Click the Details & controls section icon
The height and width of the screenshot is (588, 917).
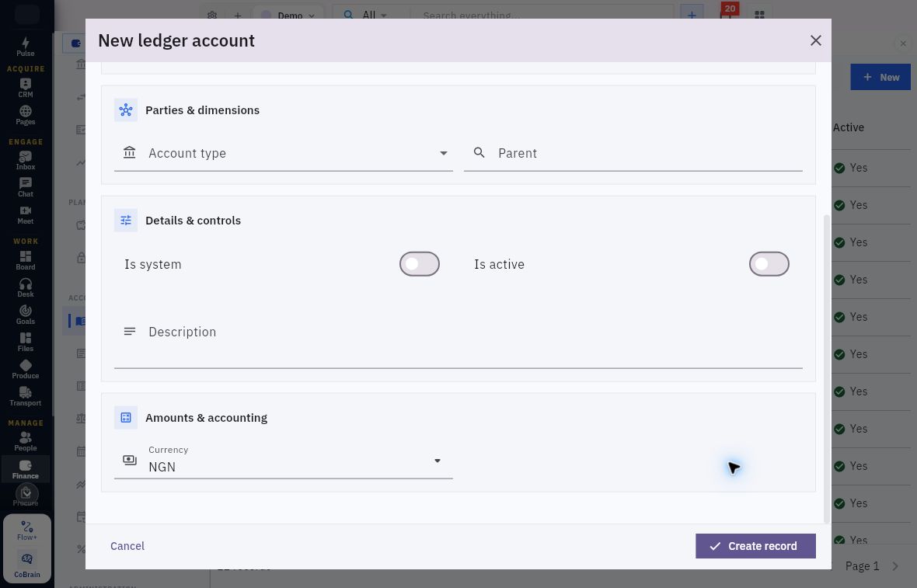(126, 221)
